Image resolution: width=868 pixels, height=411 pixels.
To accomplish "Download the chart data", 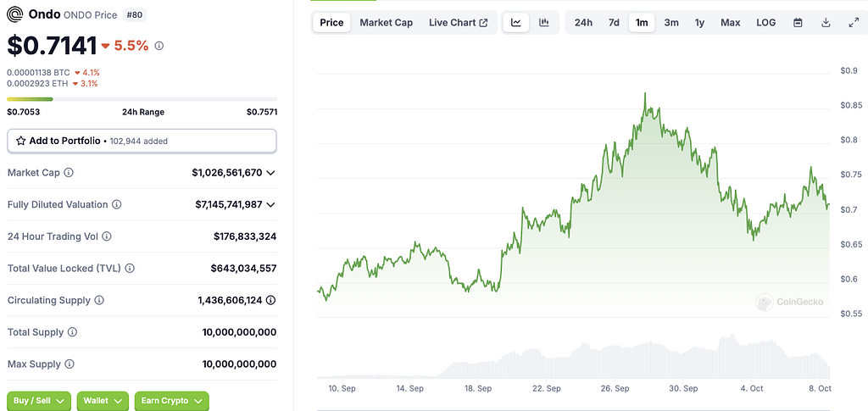I will [x=826, y=23].
